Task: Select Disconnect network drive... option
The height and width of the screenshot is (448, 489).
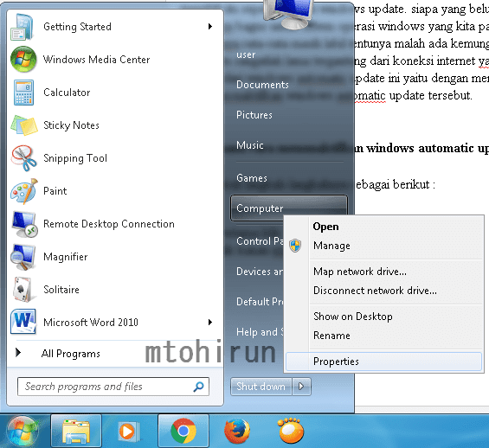Action: click(383, 291)
